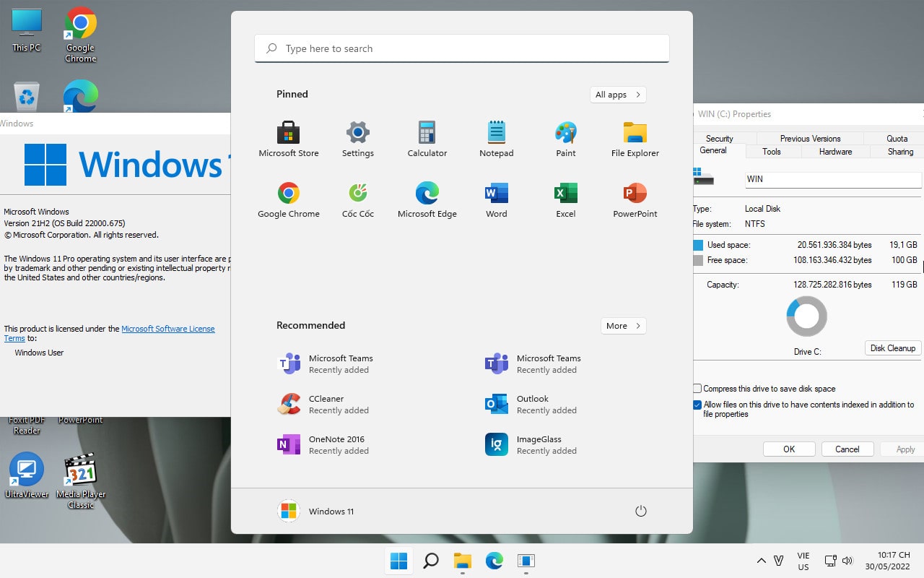924x578 pixels.
Task: Open Paint from pinned apps
Action: coord(565,139)
